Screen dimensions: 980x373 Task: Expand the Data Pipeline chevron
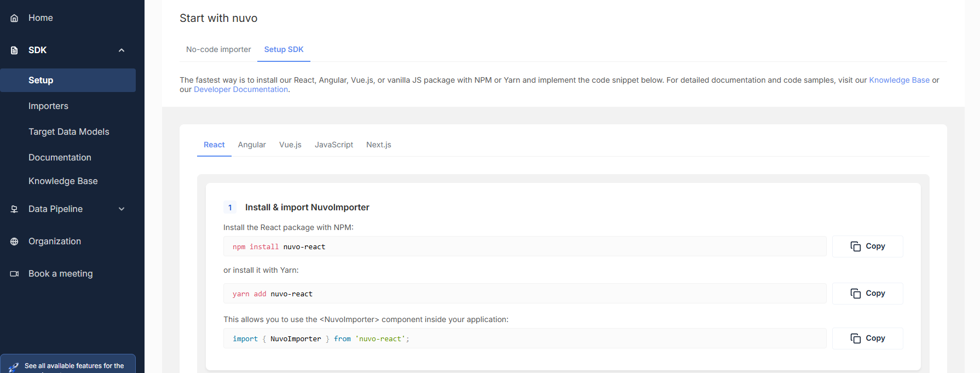coord(122,209)
